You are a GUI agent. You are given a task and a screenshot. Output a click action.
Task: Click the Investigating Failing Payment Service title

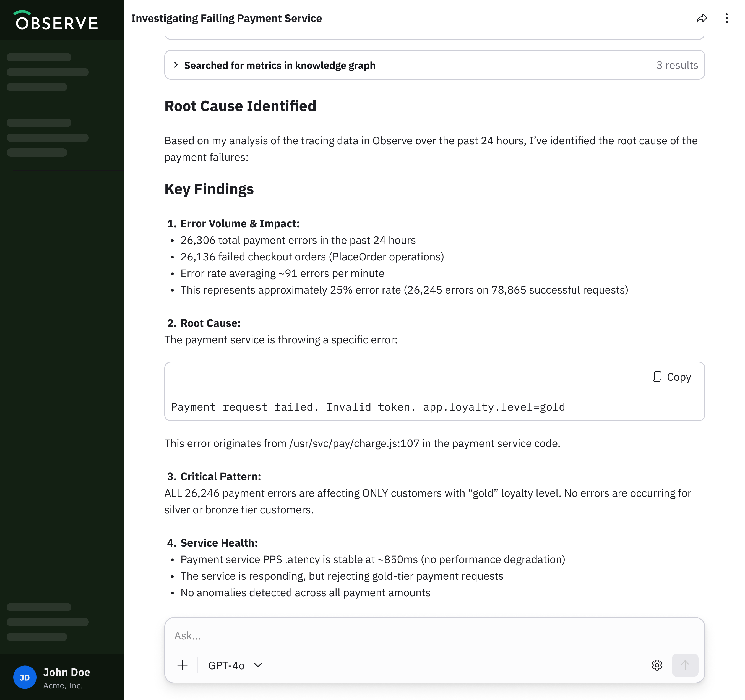[x=226, y=18]
